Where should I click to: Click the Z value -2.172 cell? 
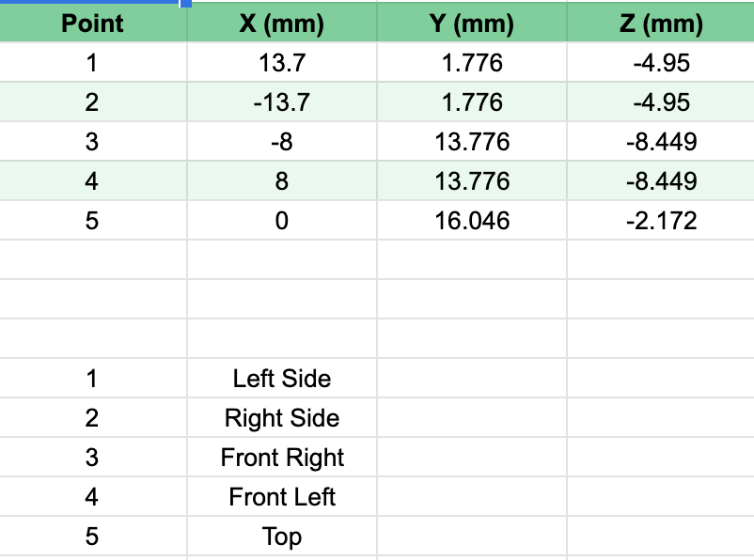pyautogui.click(x=661, y=221)
